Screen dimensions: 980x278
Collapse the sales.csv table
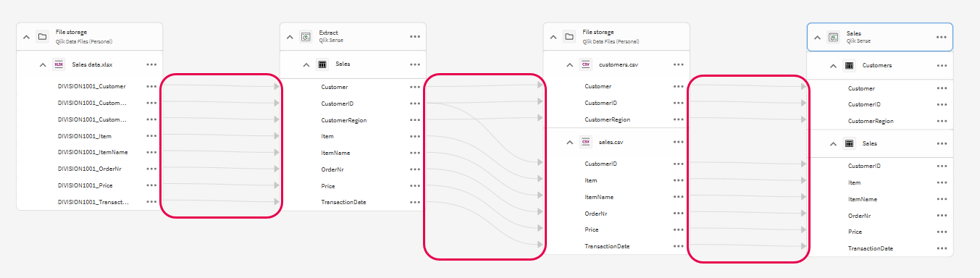click(571, 142)
